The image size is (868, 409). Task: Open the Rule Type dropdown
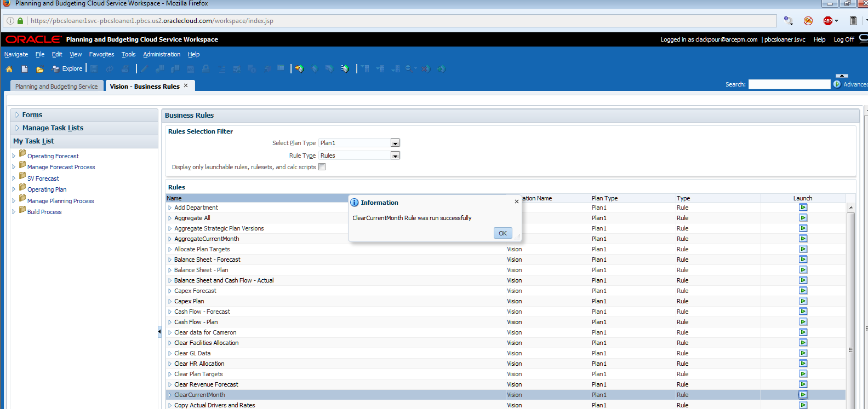point(395,155)
